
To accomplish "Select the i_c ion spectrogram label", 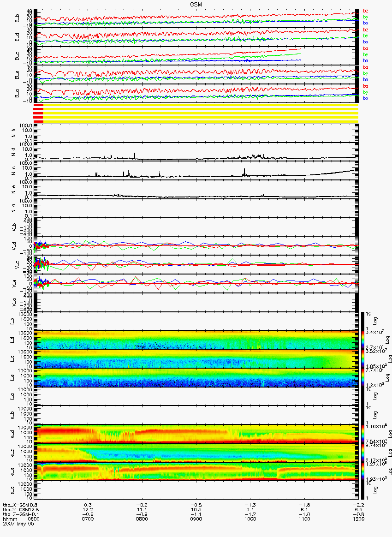I will pos(12,359).
